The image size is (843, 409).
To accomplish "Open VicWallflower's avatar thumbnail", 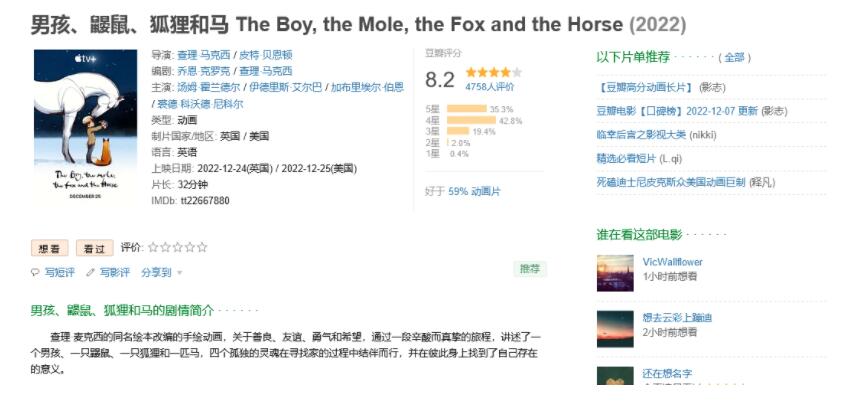I will point(615,273).
